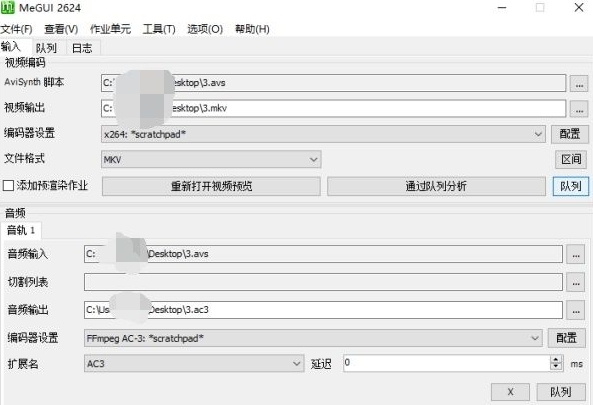Queue the video job with 队列 button
Screen dimensions: 593x405
pyautogui.click(x=571, y=186)
